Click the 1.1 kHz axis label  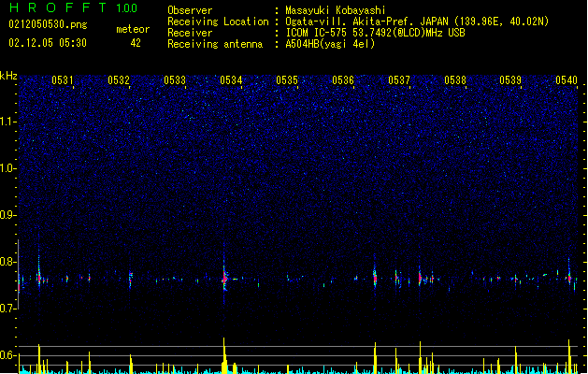click(7, 122)
